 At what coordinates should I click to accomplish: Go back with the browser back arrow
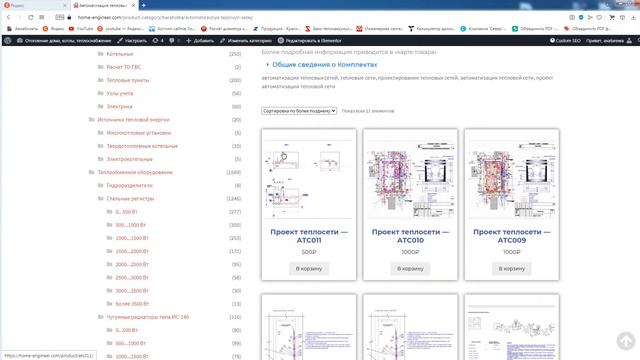(x=8, y=18)
